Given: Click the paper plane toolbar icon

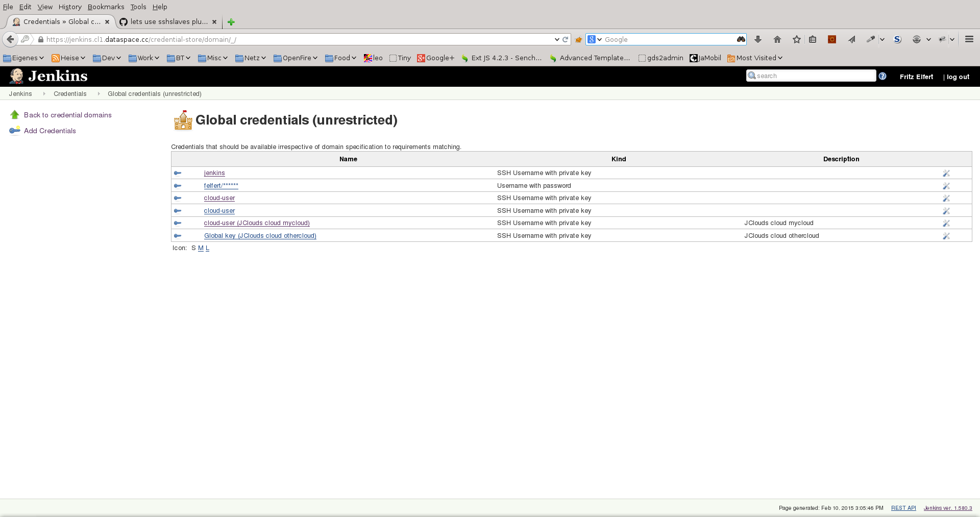Looking at the screenshot, I should coord(852,39).
